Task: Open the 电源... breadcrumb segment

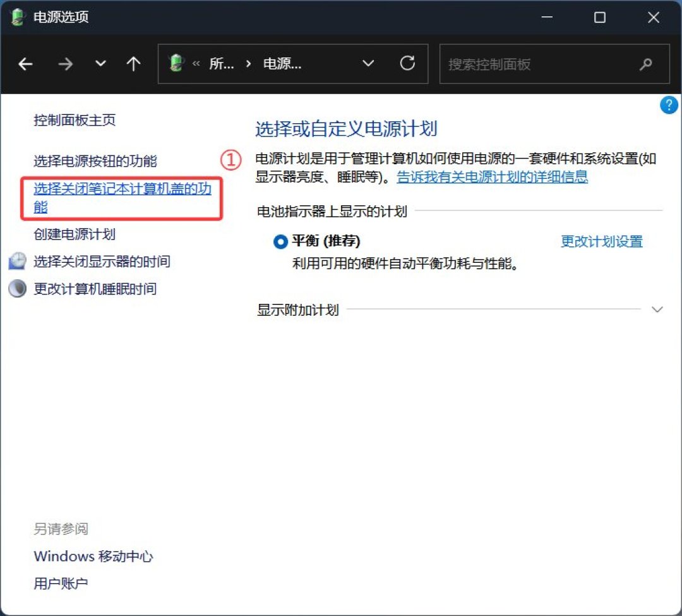Action: (x=282, y=64)
